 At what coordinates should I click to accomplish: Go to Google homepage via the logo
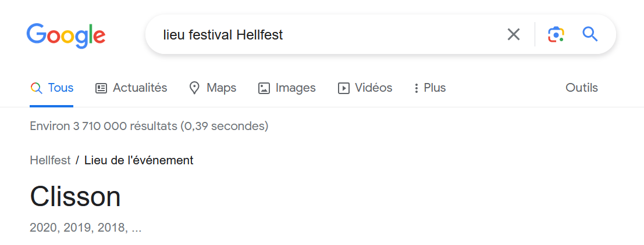(66, 36)
